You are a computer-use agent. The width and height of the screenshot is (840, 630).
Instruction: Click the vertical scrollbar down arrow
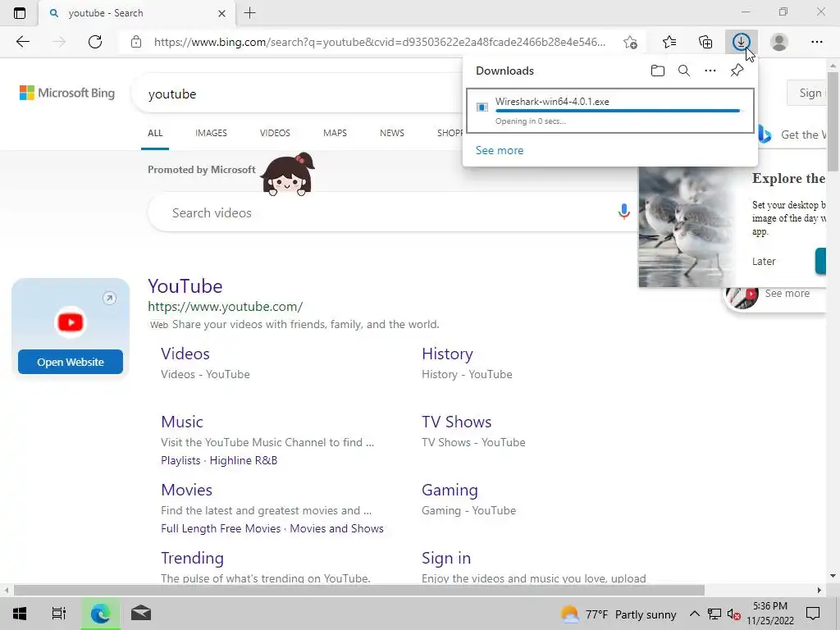coord(833,577)
